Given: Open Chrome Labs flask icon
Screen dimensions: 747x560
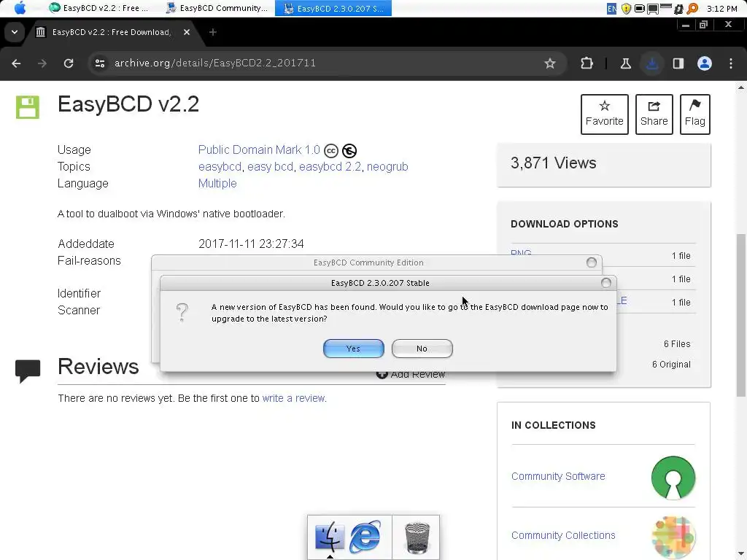Looking at the screenshot, I should coord(625,63).
